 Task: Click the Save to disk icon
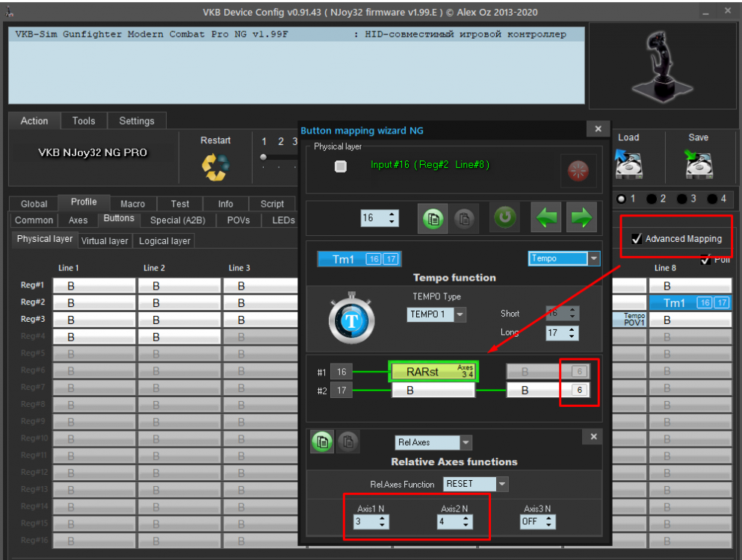coord(698,164)
